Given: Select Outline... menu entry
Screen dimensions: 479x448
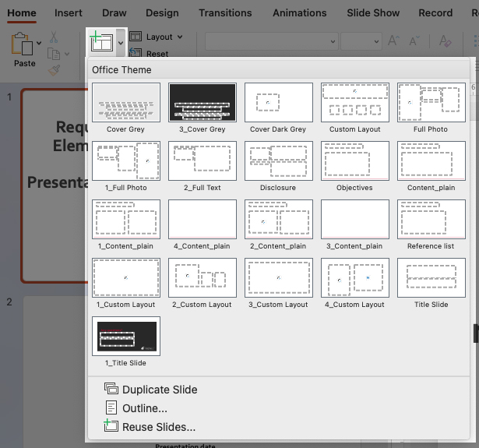Looking at the screenshot, I should tap(144, 408).
